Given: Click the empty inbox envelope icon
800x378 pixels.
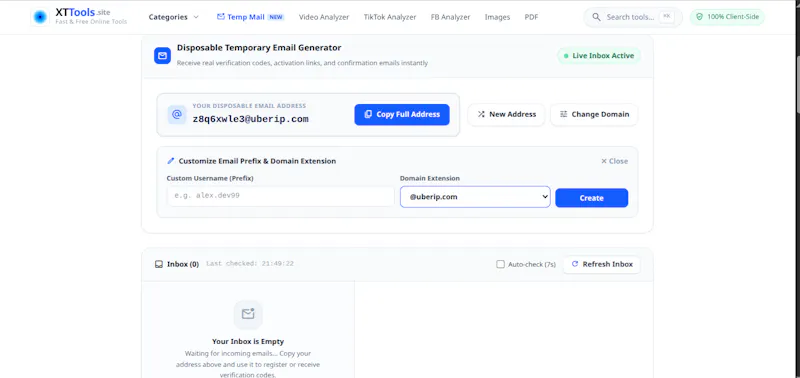Looking at the screenshot, I should click(248, 314).
